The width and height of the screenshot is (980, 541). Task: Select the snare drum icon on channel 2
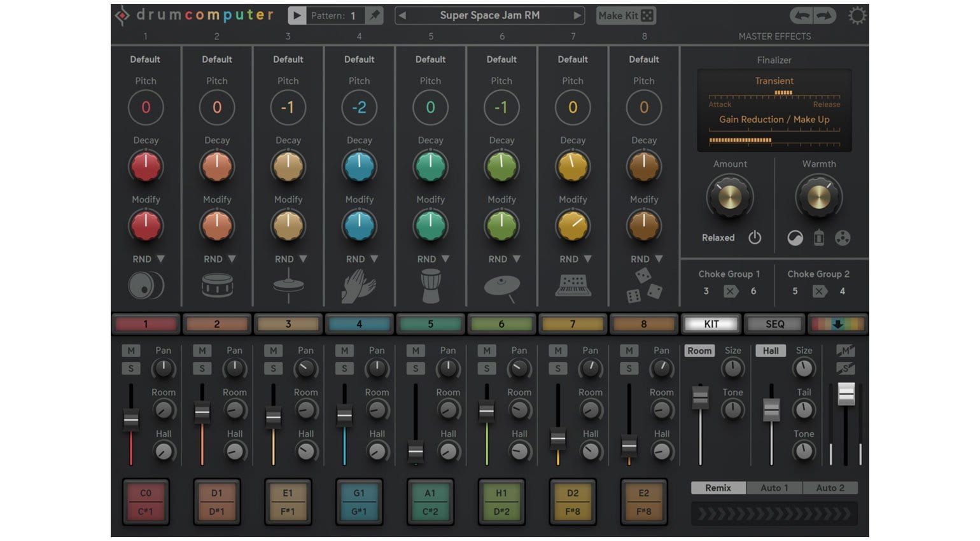(x=217, y=285)
